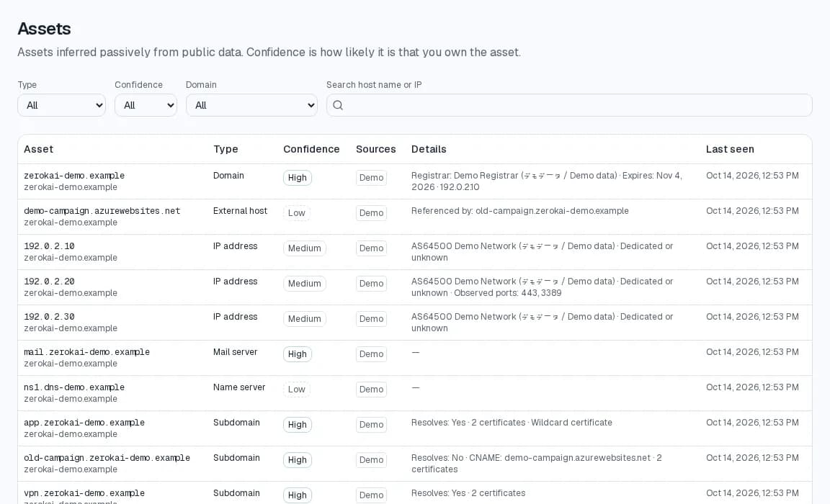Click Medium badge for 192.0.2.10

pos(304,248)
